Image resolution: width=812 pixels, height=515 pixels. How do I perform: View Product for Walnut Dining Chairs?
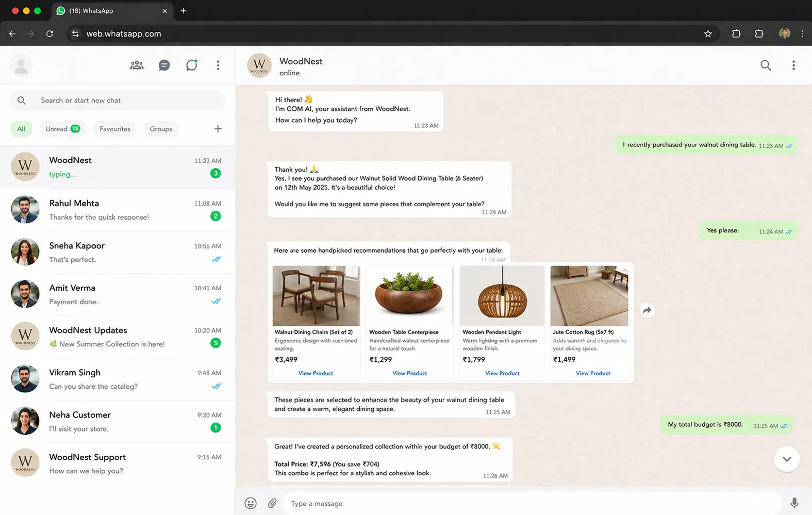pos(316,373)
